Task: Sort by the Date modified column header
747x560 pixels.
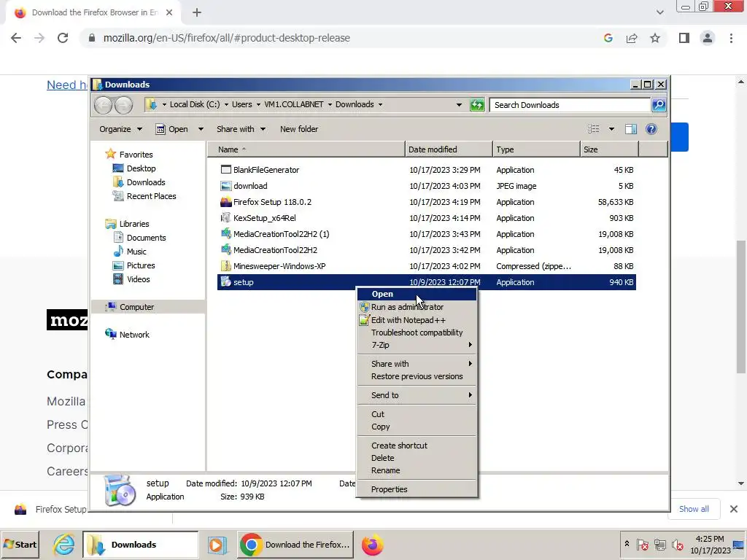Action: click(x=449, y=149)
